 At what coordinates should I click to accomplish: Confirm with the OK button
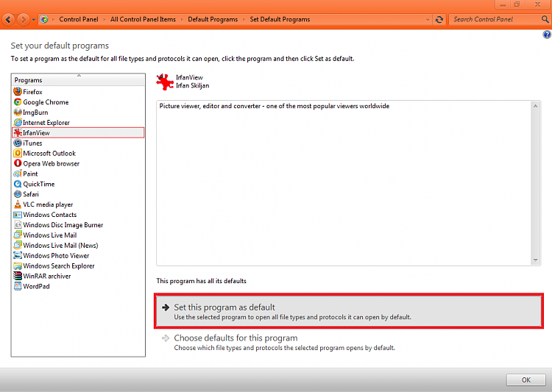pos(526,379)
